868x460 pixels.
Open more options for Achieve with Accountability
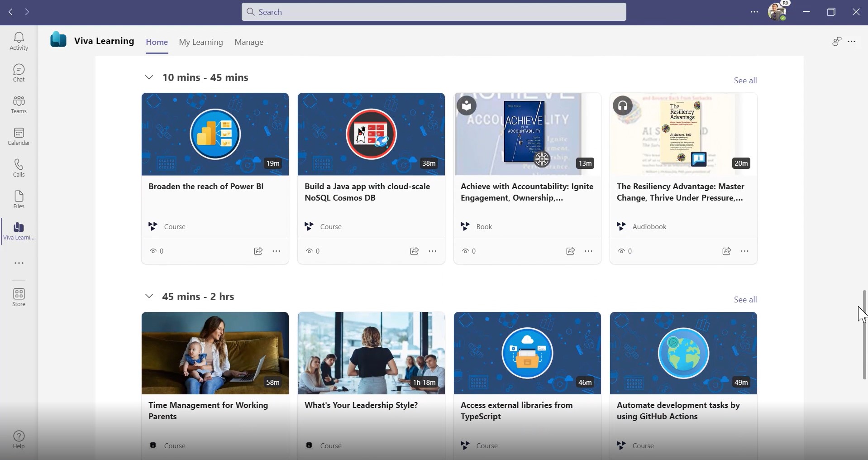tap(589, 251)
